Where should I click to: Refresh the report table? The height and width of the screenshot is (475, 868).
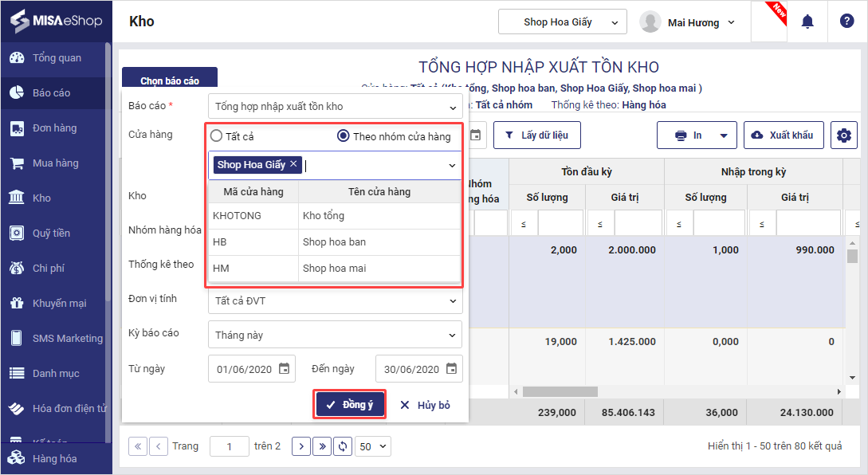[x=343, y=446]
